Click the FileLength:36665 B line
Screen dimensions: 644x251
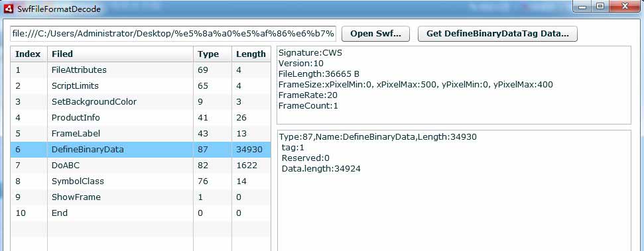(x=319, y=74)
